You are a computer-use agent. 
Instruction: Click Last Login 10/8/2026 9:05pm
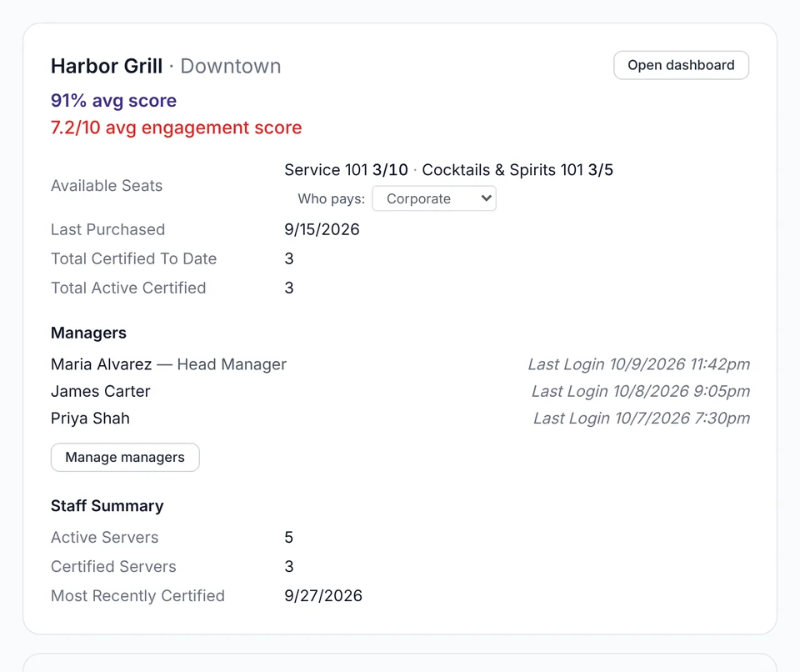641,391
